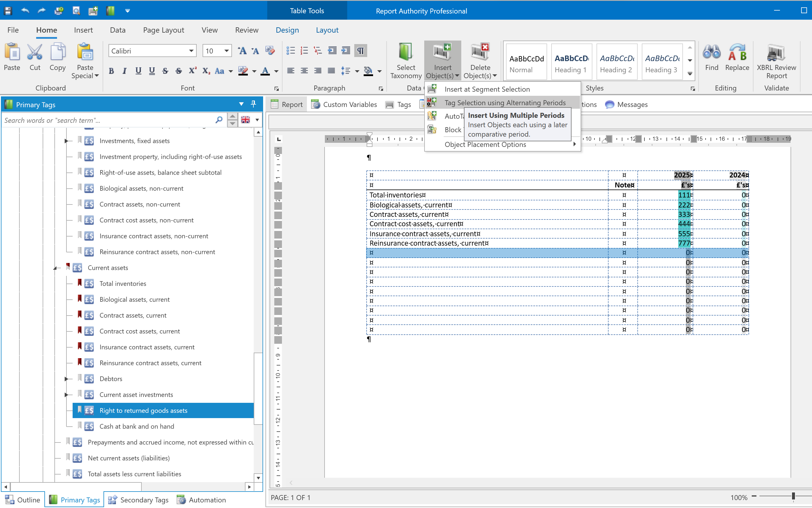Click the bulleted list icon

pyautogui.click(x=290, y=51)
